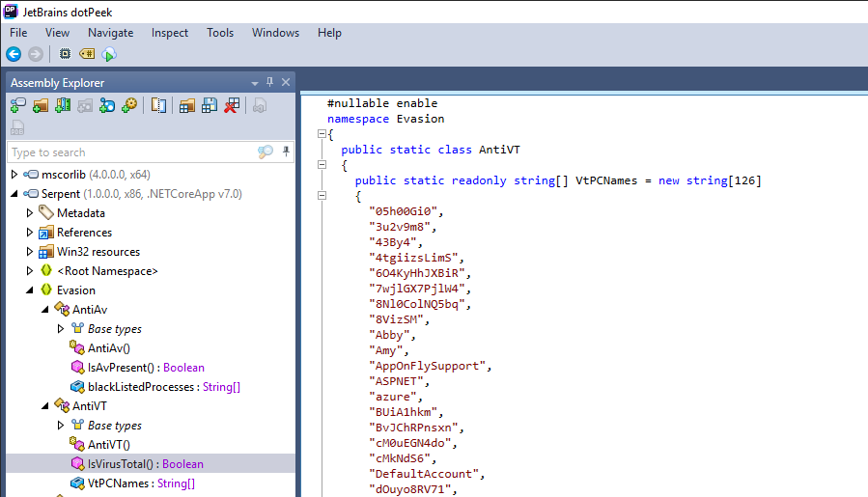Click the Show IL code tag icon
The image size is (868, 497).
tap(86, 54)
